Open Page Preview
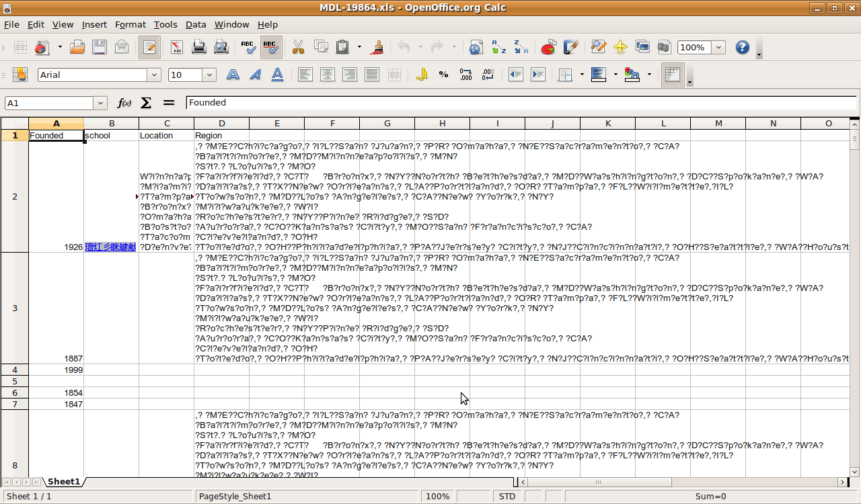This screenshot has height=504, width=861. pos(221,47)
